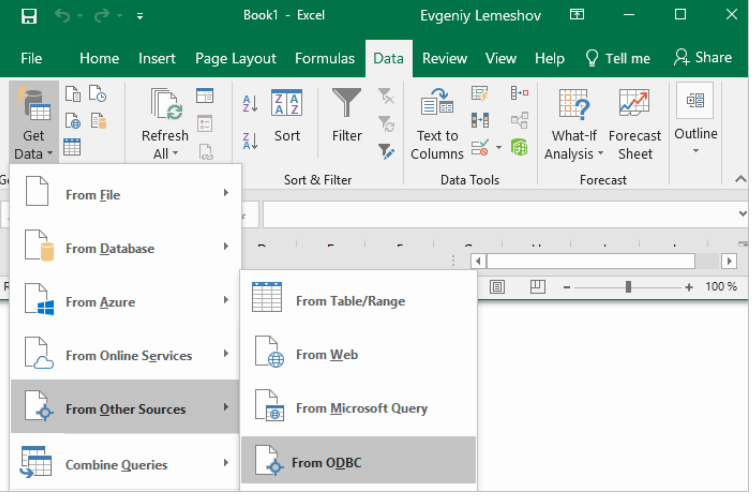Click From Web icon in ribbon

pyautogui.click(x=73, y=121)
